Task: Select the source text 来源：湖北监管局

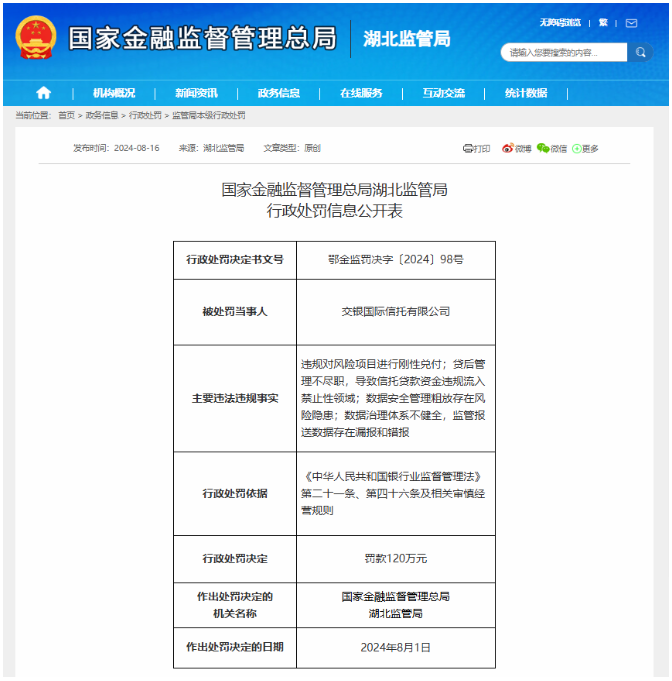Action: click(212, 148)
